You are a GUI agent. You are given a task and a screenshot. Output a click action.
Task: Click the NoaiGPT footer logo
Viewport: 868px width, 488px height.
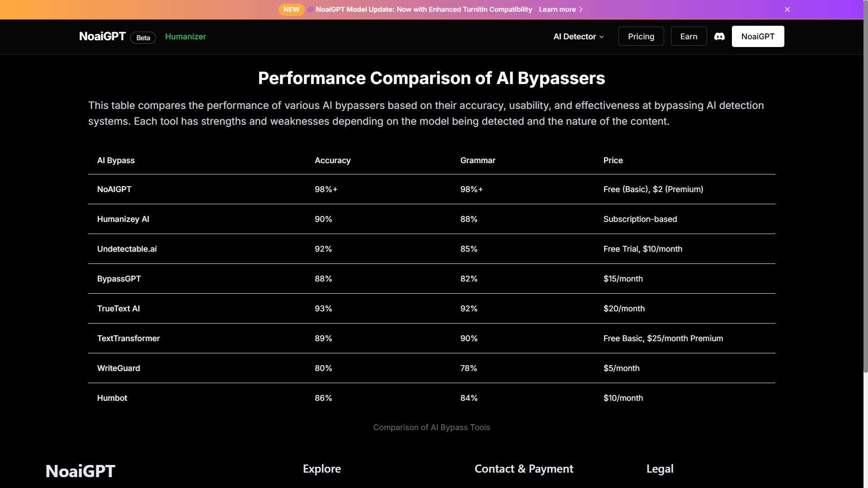point(80,471)
